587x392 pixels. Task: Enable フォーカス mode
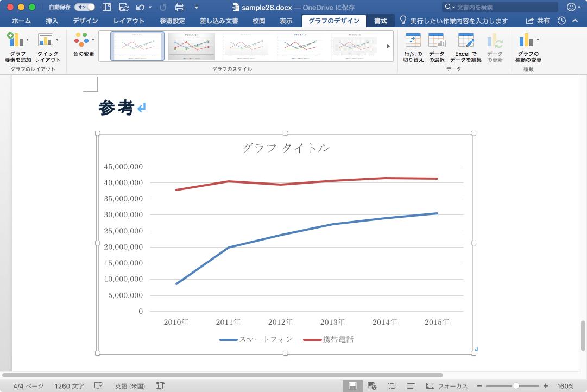point(447,386)
